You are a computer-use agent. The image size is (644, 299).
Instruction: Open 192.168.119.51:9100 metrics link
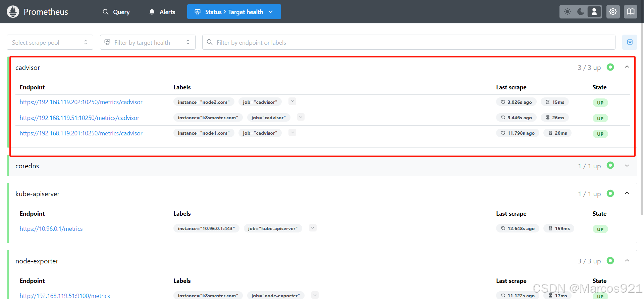point(65,296)
